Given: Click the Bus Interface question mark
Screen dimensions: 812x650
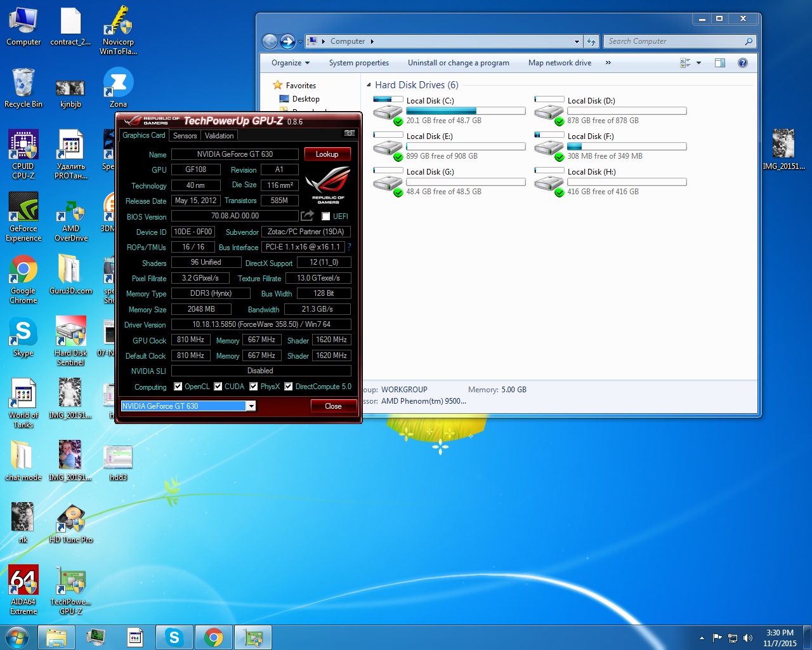Looking at the screenshot, I should [349, 247].
